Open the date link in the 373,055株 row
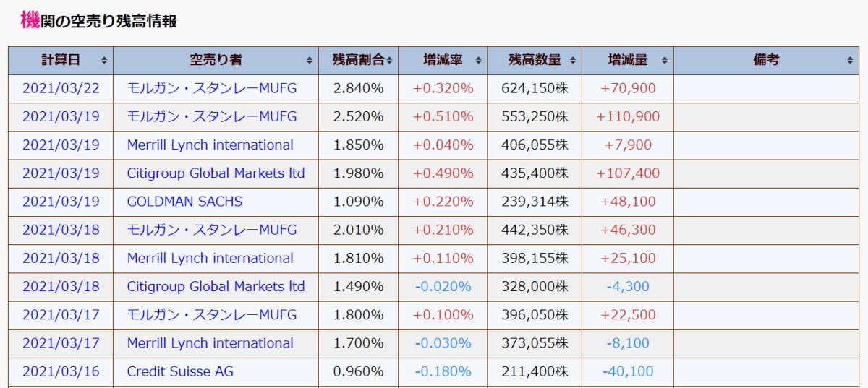This screenshot has height=388, width=868. pos(61,343)
